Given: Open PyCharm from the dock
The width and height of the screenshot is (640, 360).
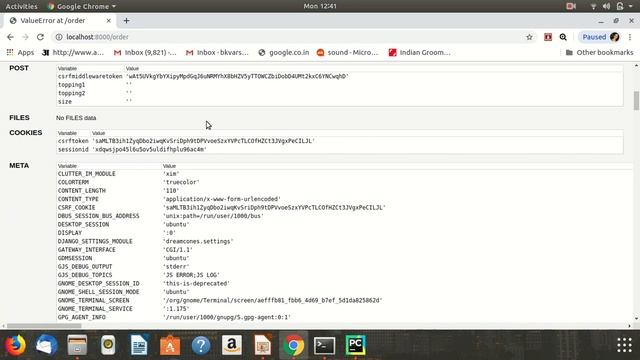Looking at the screenshot, I should [x=355, y=345].
